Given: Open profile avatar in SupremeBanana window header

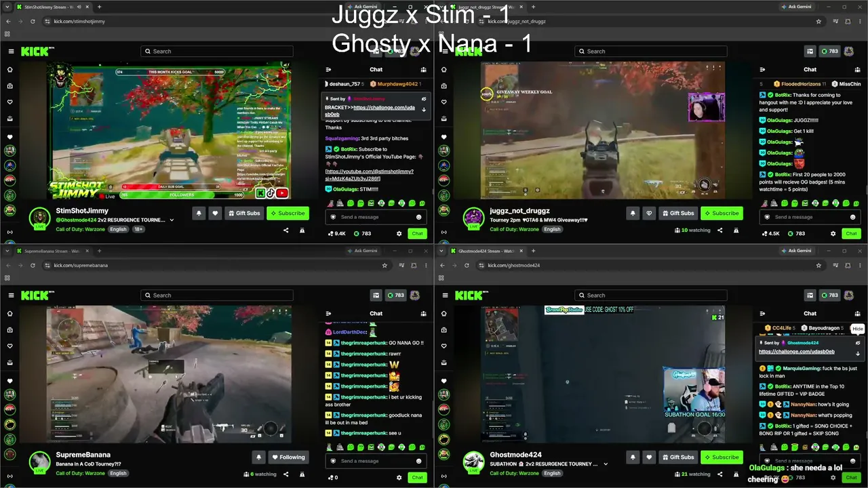Looking at the screenshot, I should [x=414, y=296].
